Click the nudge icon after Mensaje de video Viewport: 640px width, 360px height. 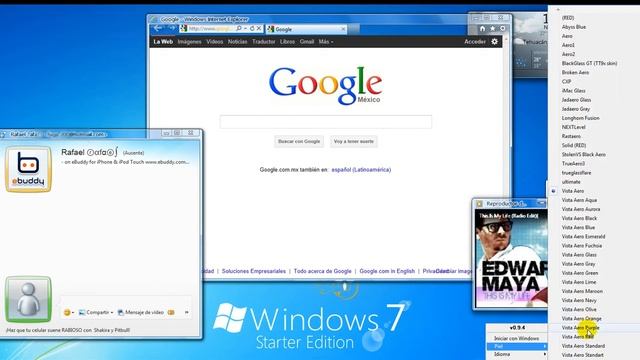(x=171, y=313)
